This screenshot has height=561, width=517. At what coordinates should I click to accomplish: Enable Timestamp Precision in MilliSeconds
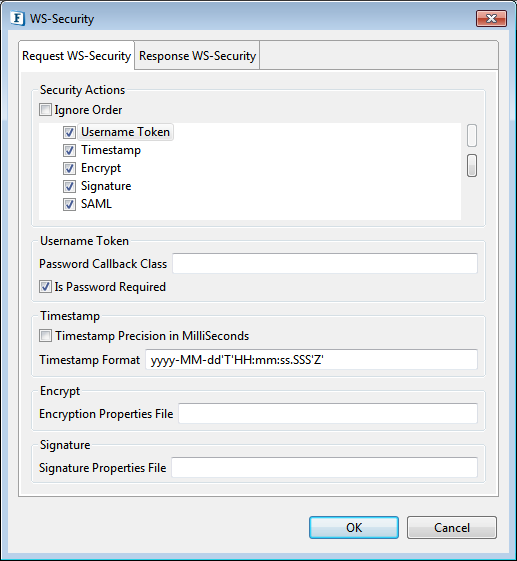(x=45, y=336)
